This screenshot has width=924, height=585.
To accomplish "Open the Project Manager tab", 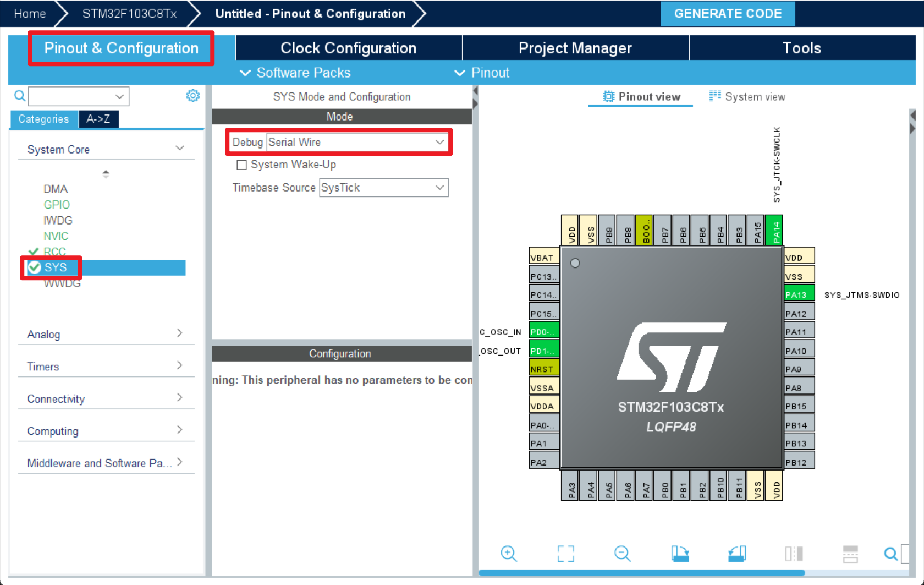I will [575, 48].
